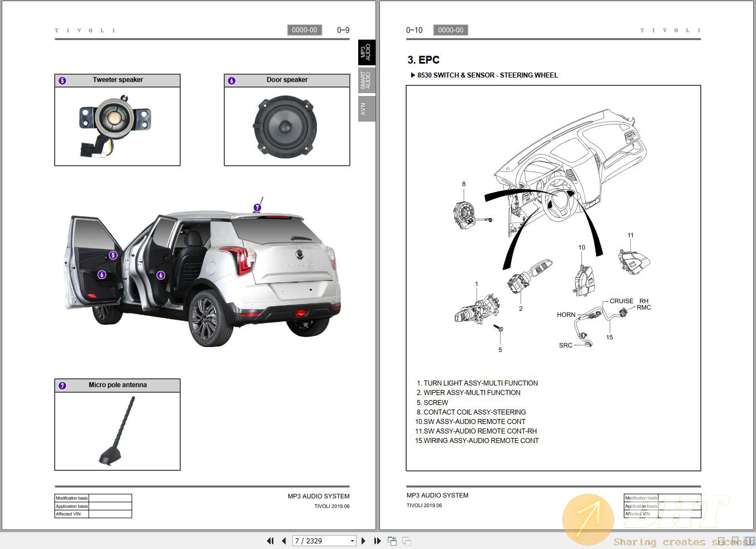Go to the first page

pos(271,541)
